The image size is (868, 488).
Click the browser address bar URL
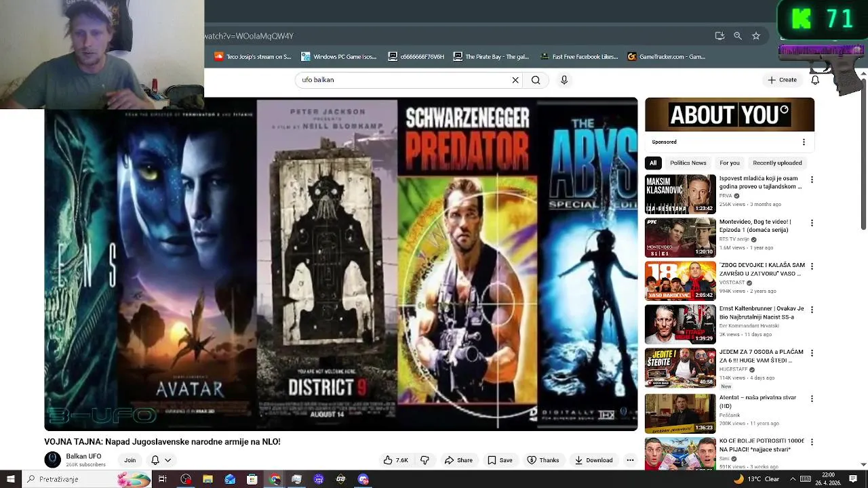249,36
